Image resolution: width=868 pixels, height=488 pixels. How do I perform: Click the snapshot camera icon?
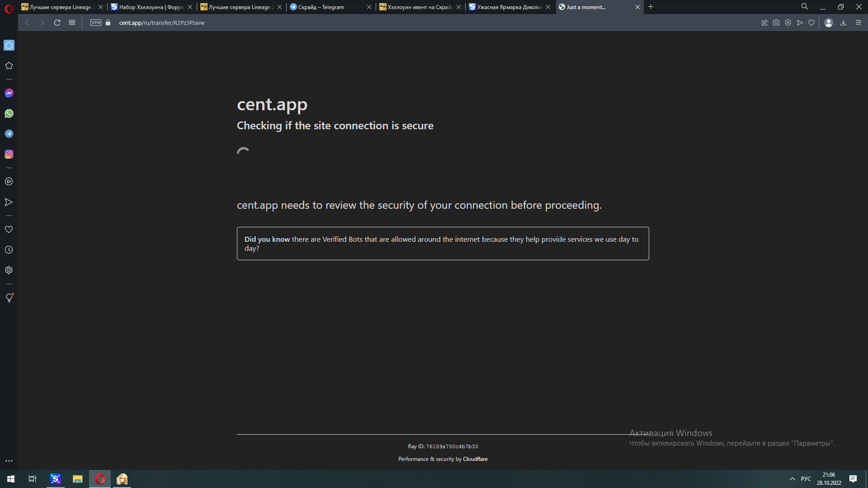pos(776,23)
